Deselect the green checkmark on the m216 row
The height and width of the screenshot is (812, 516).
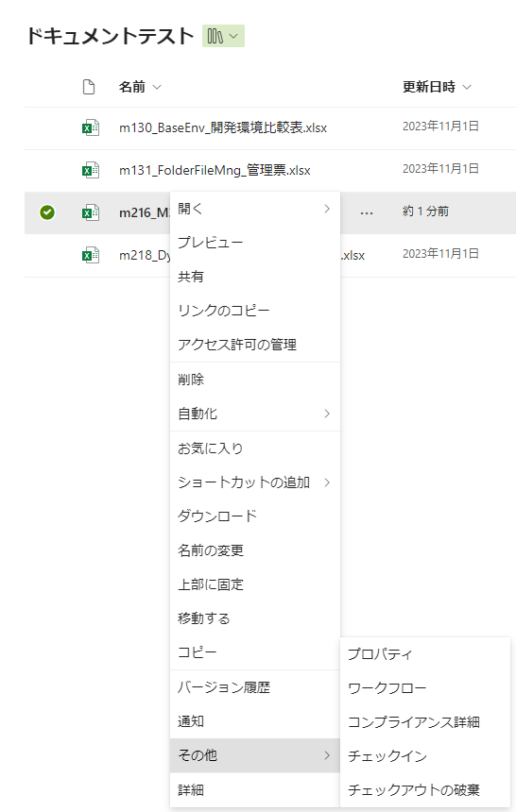pos(47,212)
